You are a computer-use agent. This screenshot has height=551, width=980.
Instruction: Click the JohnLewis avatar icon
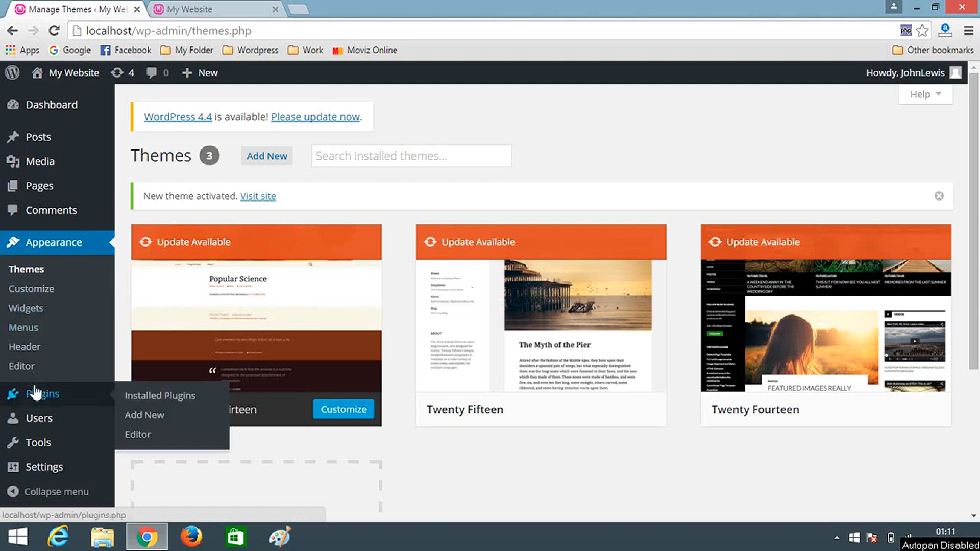[x=955, y=72]
